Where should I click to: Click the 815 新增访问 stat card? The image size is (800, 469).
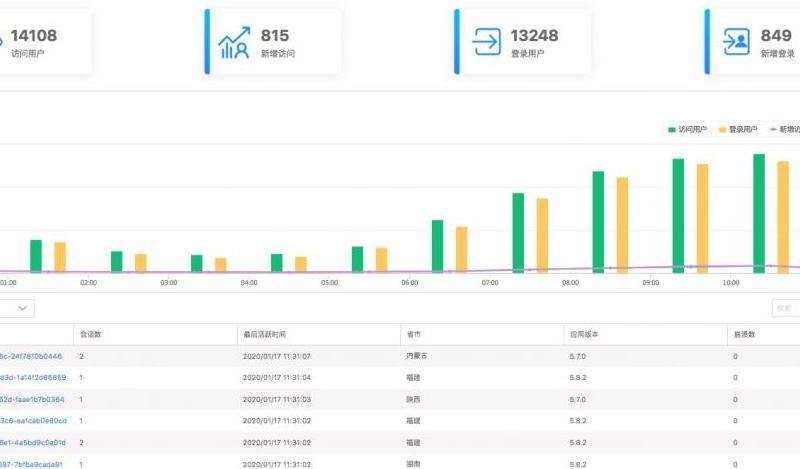pyautogui.click(x=273, y=43)
